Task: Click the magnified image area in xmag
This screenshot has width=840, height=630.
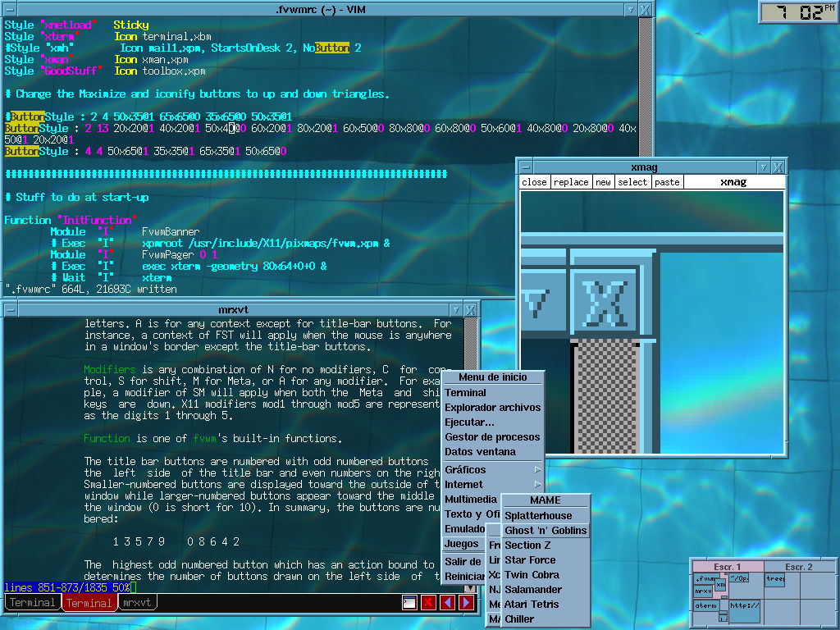Action: pyautogui.click(x=652, y=322)
